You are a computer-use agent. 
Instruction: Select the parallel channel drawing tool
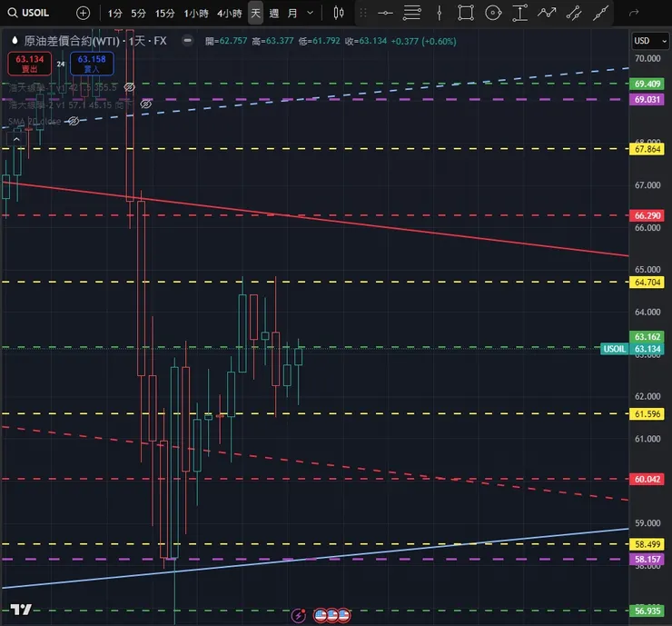574,14
